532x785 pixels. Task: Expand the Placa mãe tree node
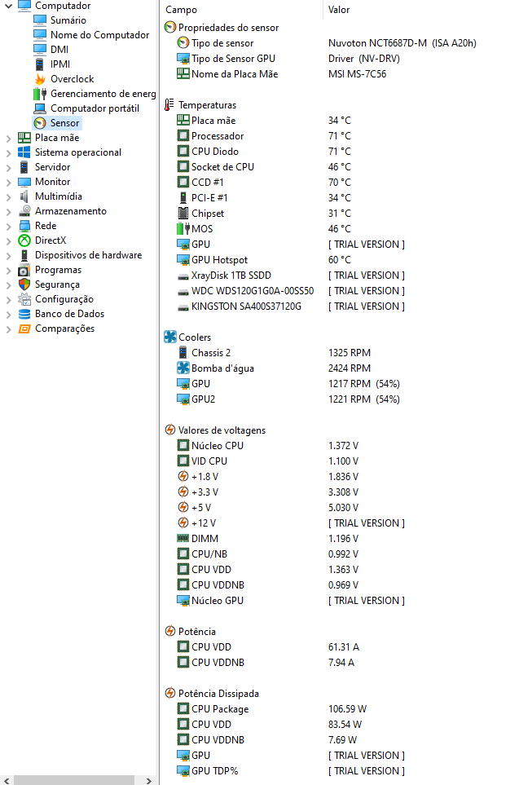coord(8,139)
